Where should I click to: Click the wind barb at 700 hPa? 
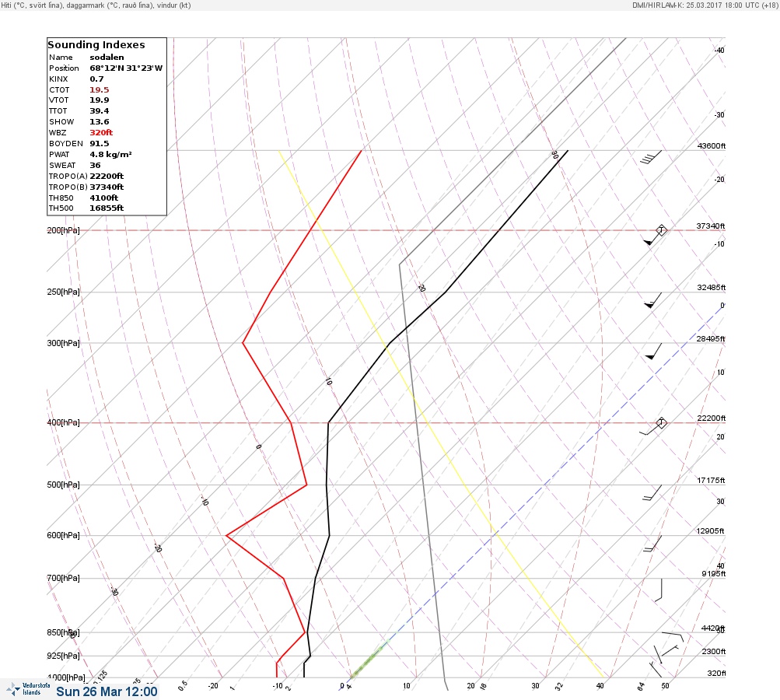(x=659, y=590)
